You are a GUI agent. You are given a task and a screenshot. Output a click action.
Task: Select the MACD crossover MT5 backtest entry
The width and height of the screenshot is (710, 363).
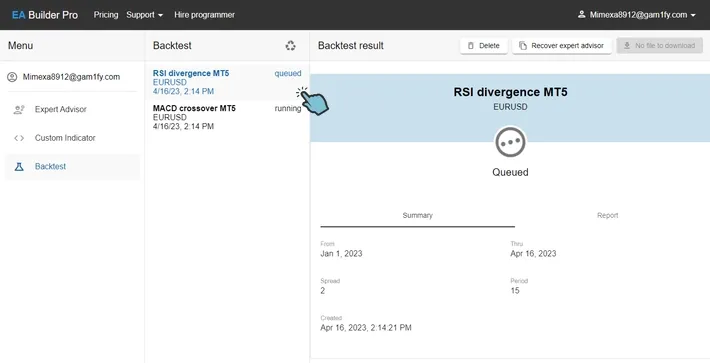pyautogui.click(x=227, y=117)
